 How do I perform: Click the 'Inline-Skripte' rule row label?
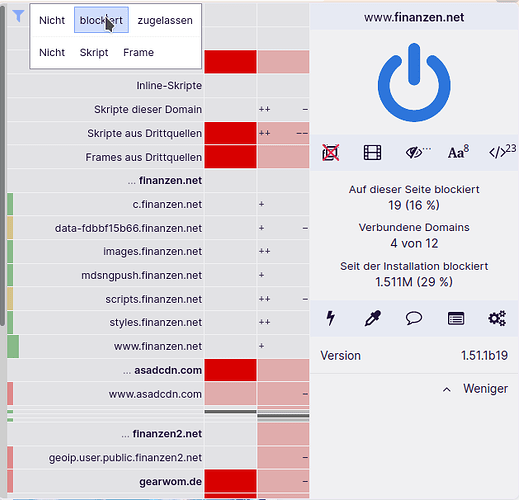(169, 86)
